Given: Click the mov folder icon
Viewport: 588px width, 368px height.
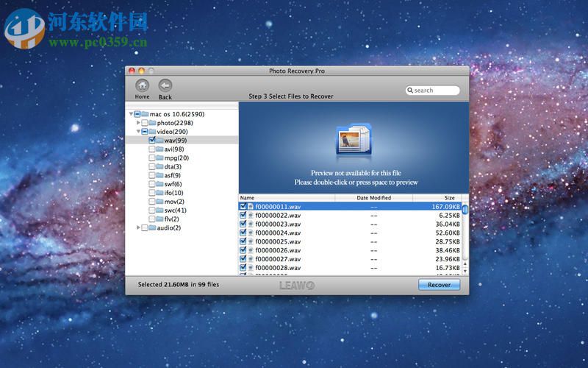Looking at the screenshot, I should [159, 202].
